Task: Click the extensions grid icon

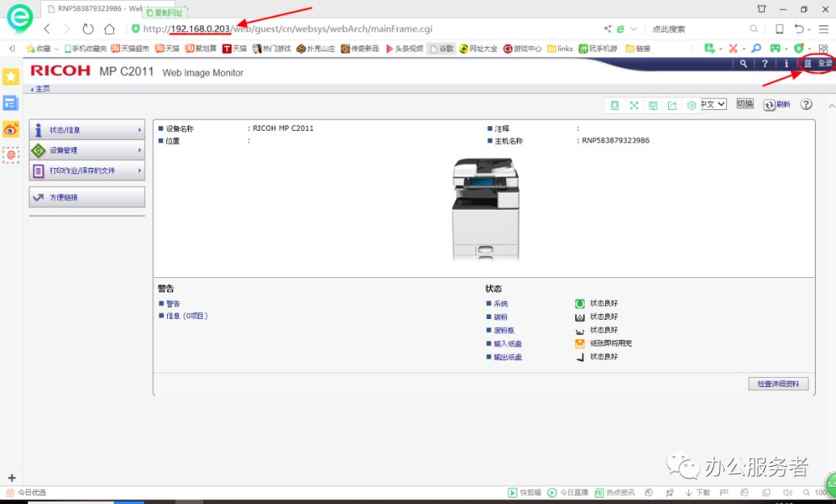Action: pos(823,49)
